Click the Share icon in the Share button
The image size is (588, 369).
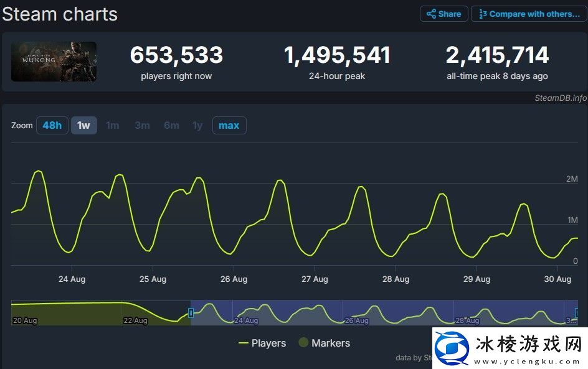pyautogui.click(x=433, y=14)
